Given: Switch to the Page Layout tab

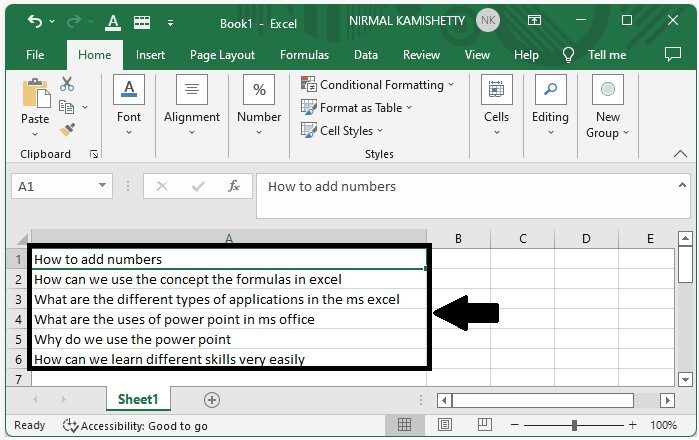Looking at the screenshot, I should click(222, 55).
